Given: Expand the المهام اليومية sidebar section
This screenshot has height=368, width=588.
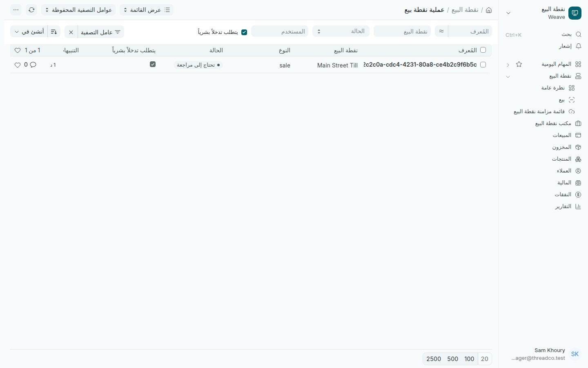Looking at the screenshot, I should pyautogui.click(x=508, y=65).
